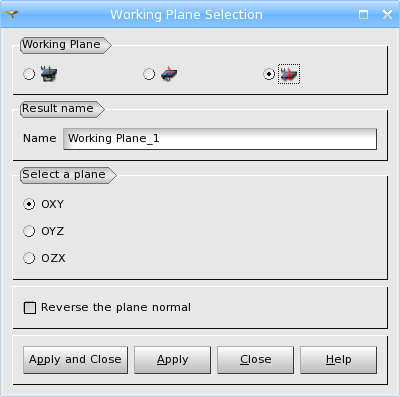Click the Close button at bottom
Viewport: 400px width, 397px height.
pos(255,360)
